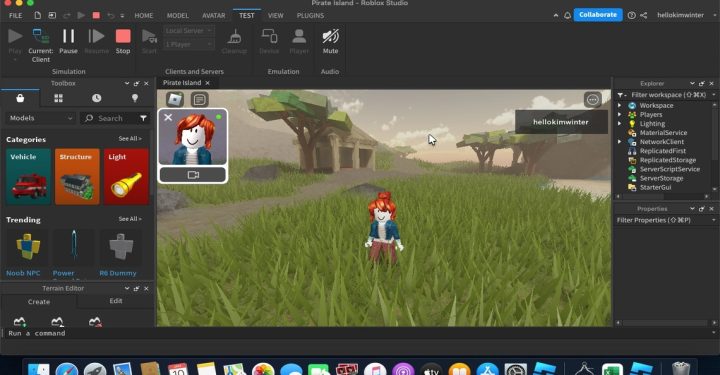Open Photos from the Dock
The width and height of the screenshot is (720, 375).
[263, 369]
